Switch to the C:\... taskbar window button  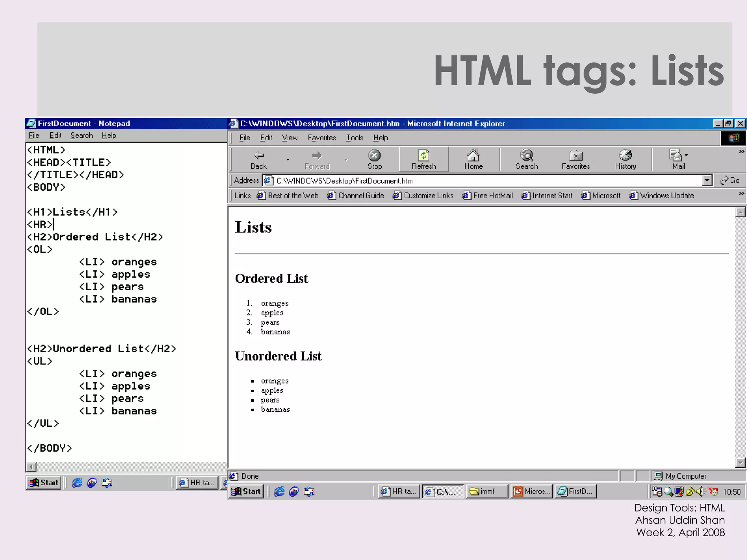click(443, 491)
